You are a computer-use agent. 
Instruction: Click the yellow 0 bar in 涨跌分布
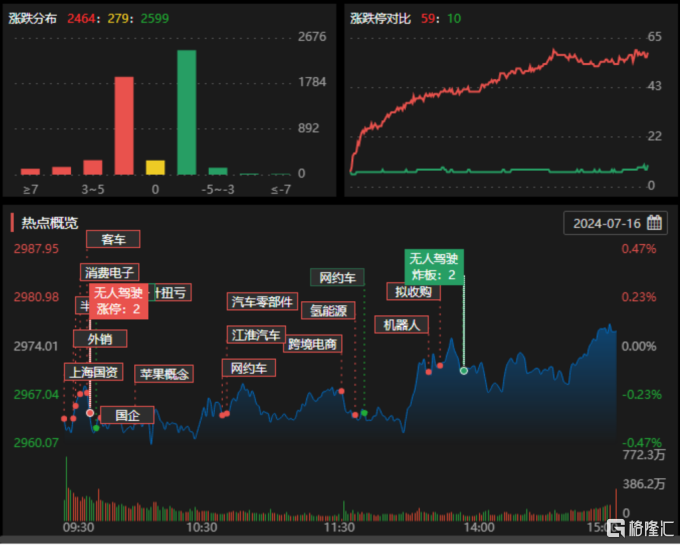(155, 168)
